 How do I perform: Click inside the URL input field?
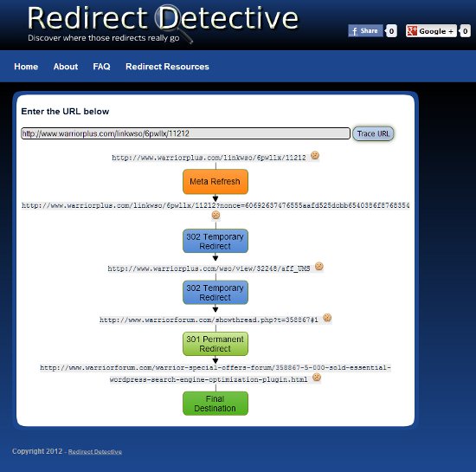click(185, 133)
